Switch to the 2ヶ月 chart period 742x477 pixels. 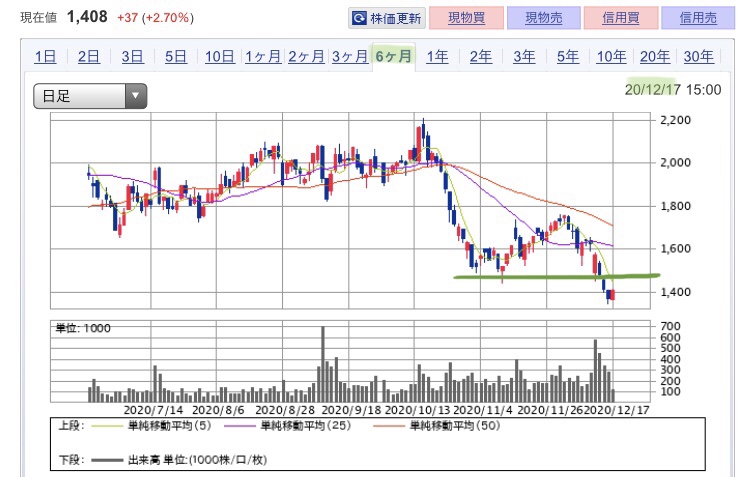(307, 56)
